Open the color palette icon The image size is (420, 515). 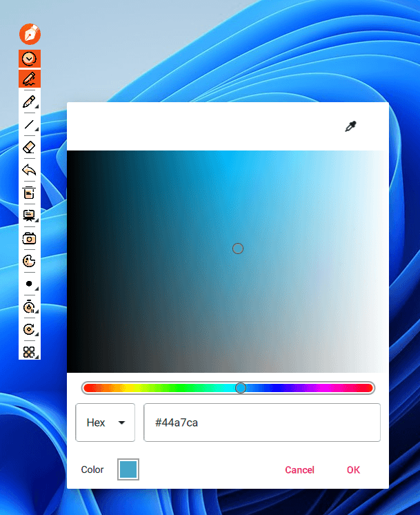coord(29,261)
